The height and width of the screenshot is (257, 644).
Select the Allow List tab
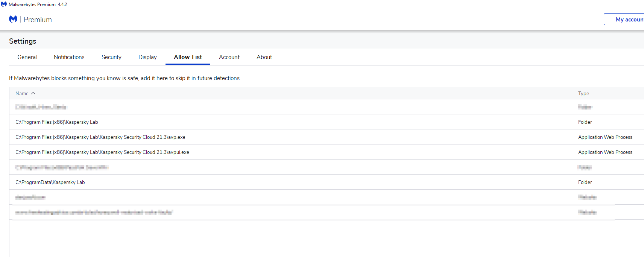pos(188,57)
